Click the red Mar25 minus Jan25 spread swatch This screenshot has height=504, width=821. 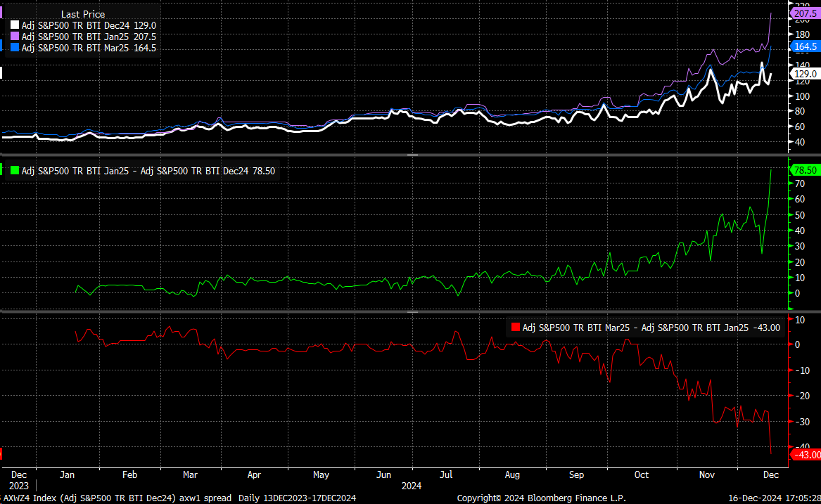click(516, 328)
